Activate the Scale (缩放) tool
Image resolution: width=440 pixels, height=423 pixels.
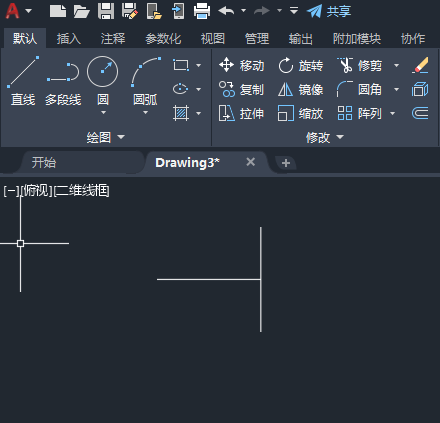[300, 113]
